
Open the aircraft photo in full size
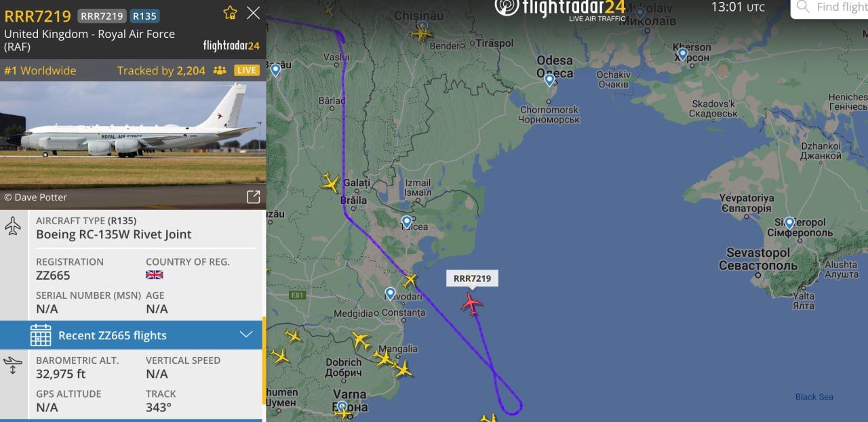click(x=253, y=197)
